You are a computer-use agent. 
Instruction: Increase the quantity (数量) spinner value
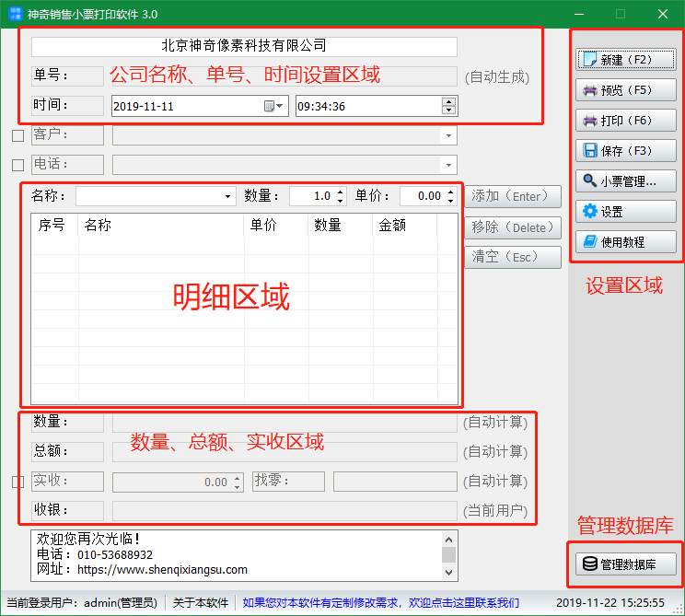(x=340, y=192)
